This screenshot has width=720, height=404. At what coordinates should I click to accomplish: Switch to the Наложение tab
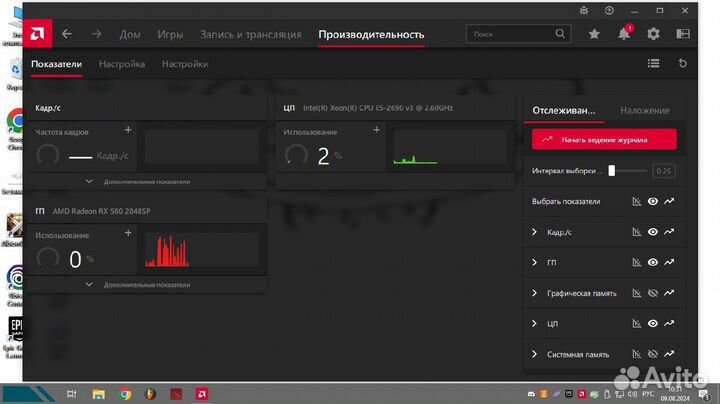[x=644, y=110]
